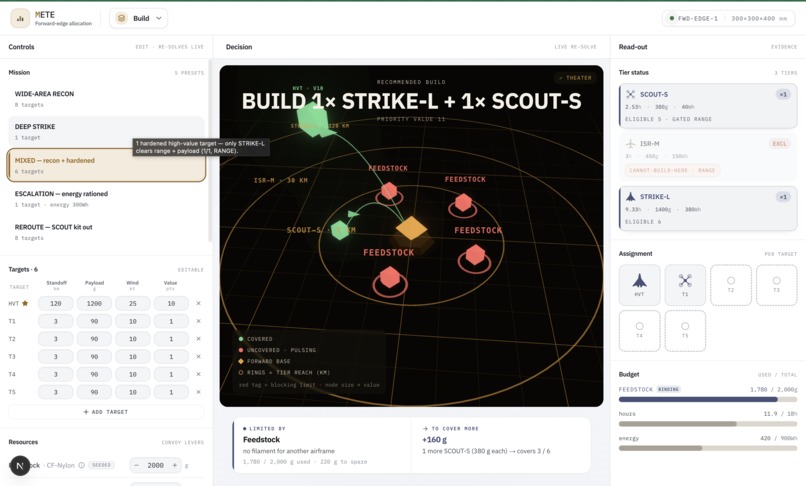Screen dimensions: 806x486
Task: Click the ADD TARGET button
Action: [x=106, y=412]
